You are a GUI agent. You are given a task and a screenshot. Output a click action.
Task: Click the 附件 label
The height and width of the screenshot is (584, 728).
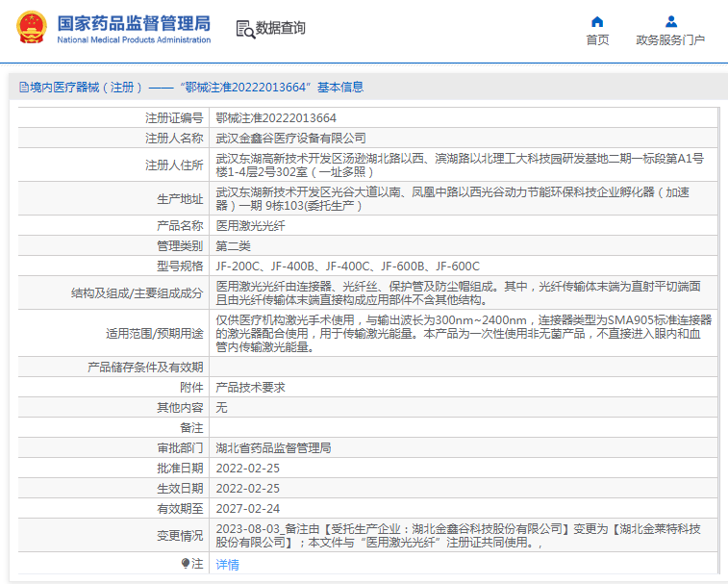[191, 387]
